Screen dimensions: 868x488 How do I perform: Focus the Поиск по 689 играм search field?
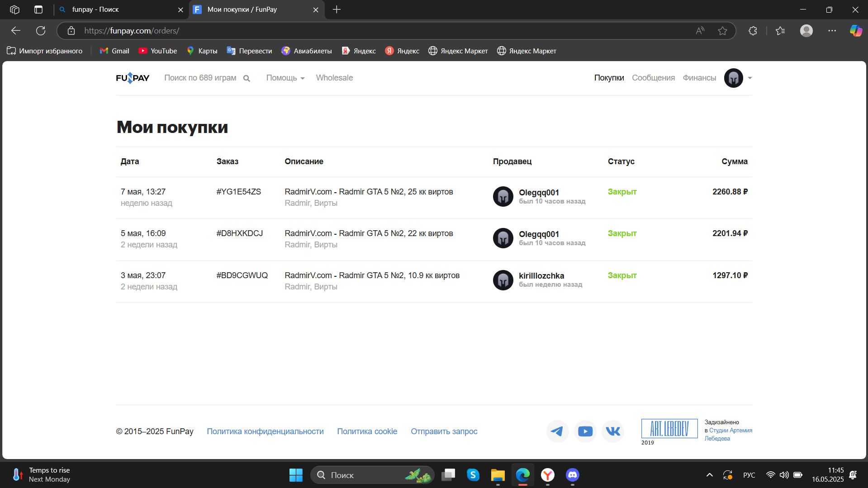pos(200,78)
